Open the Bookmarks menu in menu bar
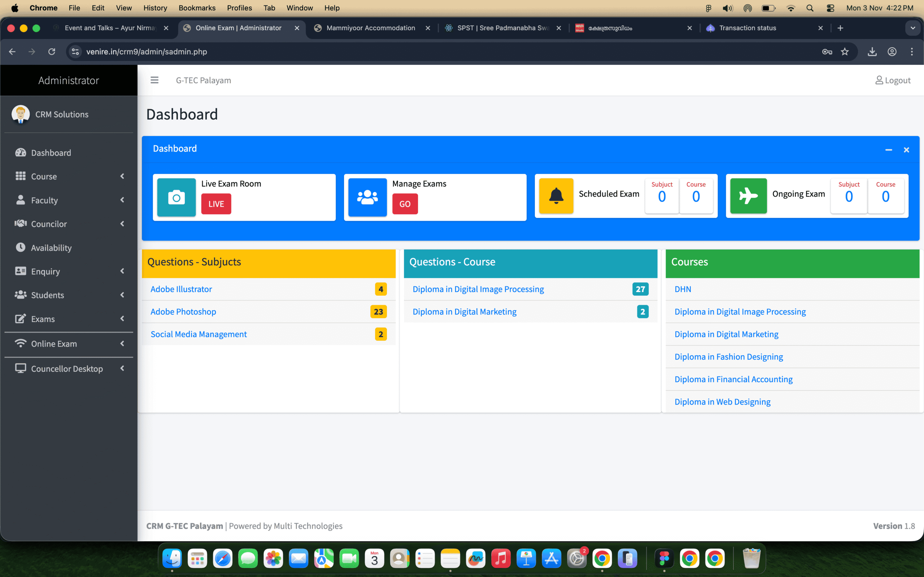This screenshot has height=577, width=924. click(x=197, y=8)
